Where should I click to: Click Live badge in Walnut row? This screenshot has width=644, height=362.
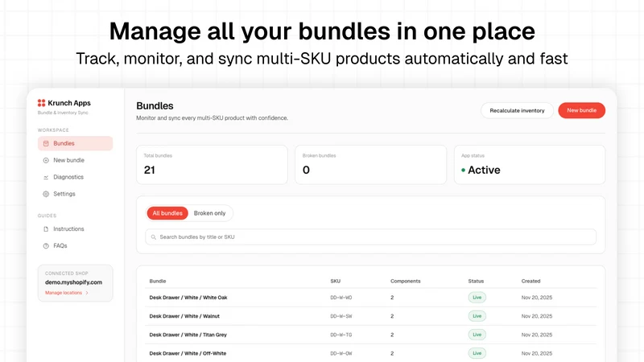(477, 316)
